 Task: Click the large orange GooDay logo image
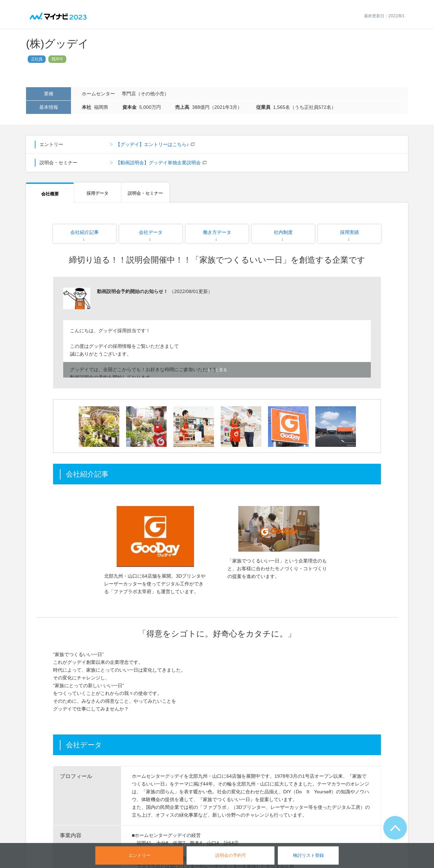(x=155, y=536)
